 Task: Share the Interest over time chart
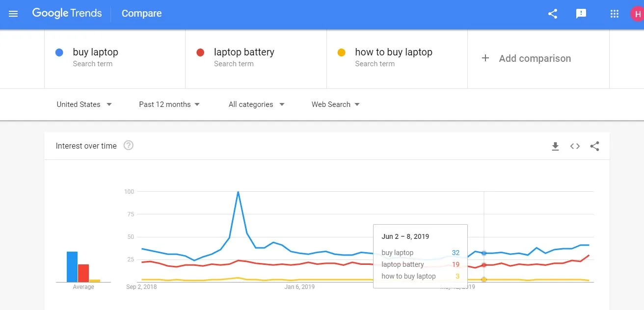click(x=594, y=146)
